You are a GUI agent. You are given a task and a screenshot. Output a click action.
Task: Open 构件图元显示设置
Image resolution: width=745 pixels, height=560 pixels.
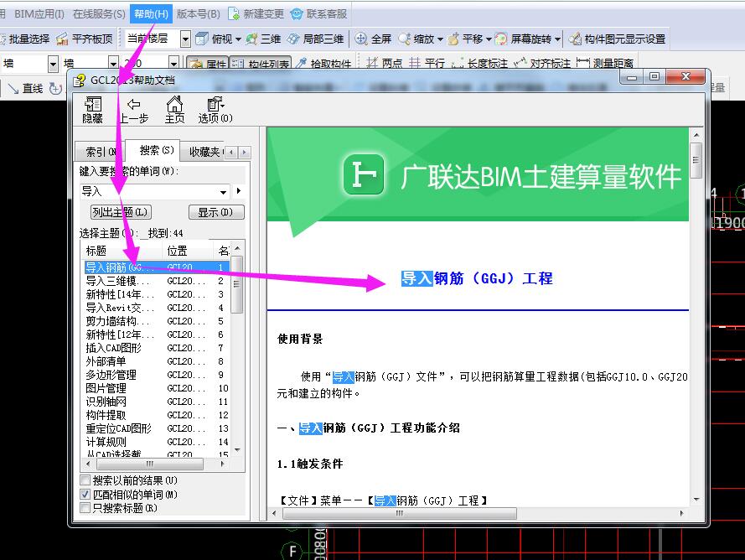coord(617,39)
